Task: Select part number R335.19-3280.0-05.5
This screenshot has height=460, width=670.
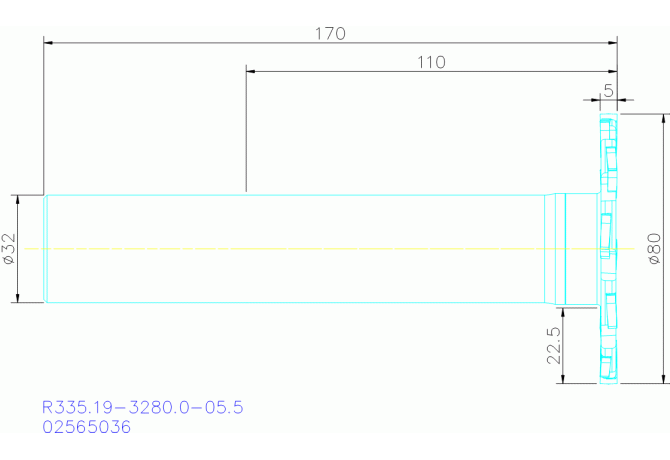Action: pos(143,407)
